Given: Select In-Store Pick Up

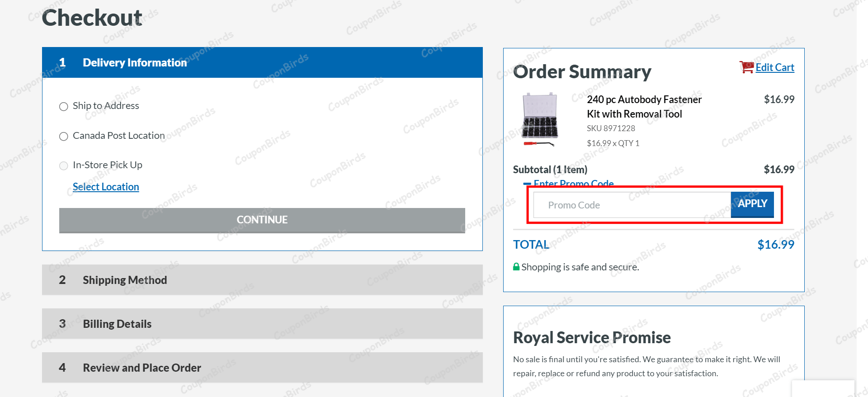Looking at the screenshot, I should pyautogui.click(x=63, y=165).
